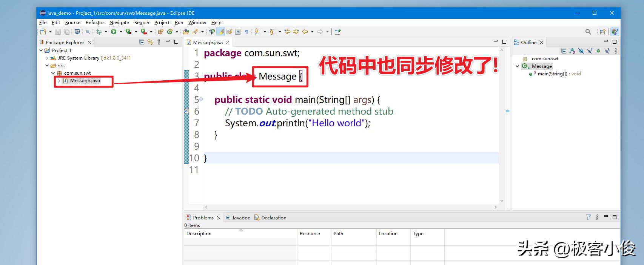Toggle Hide Local Types in Outline

(x=607, y=51)
